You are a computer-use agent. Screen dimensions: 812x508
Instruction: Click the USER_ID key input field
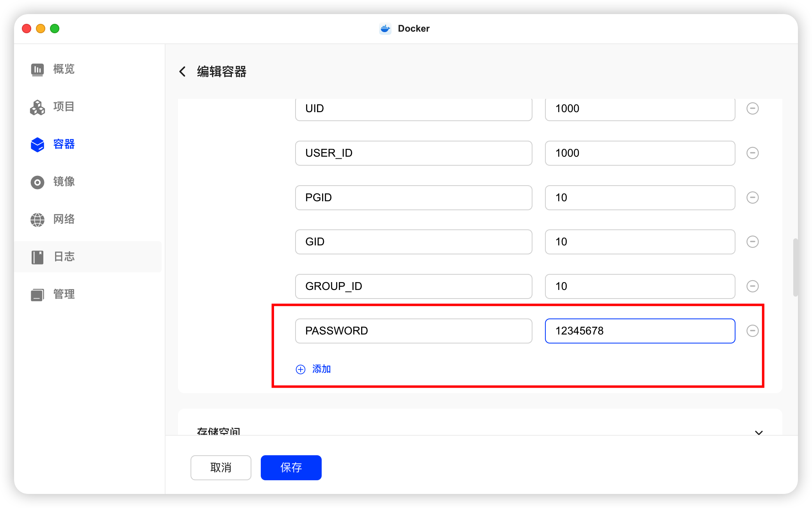(x=413, y=153)
